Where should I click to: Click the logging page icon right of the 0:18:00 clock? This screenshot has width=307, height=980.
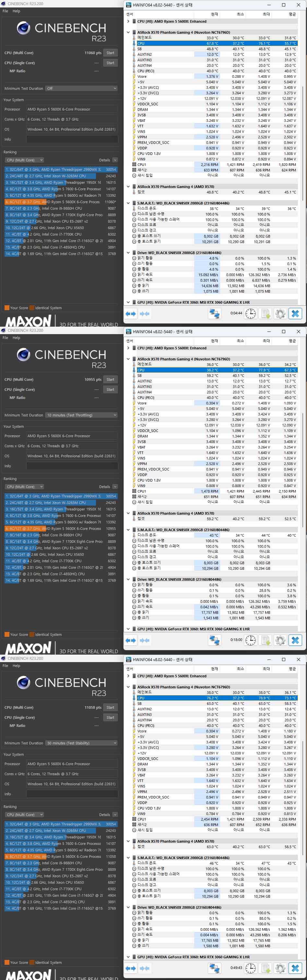tap(266, 640)
